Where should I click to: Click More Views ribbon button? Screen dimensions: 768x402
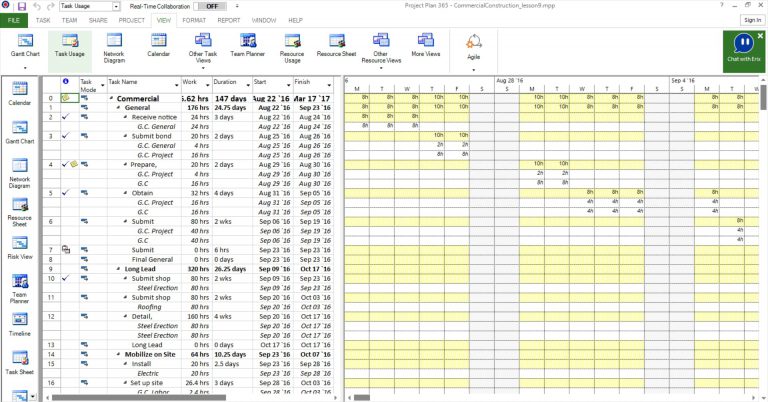click(426, 47)
